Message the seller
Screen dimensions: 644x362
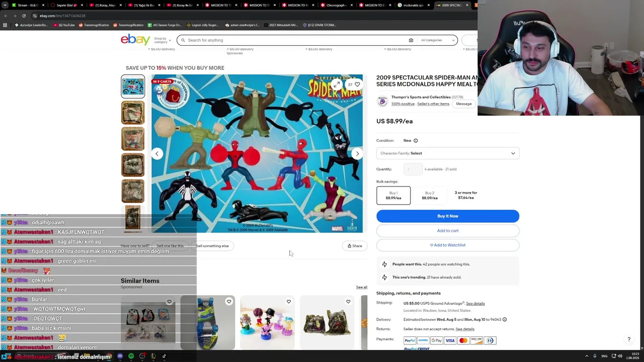(x=464, y=104)
